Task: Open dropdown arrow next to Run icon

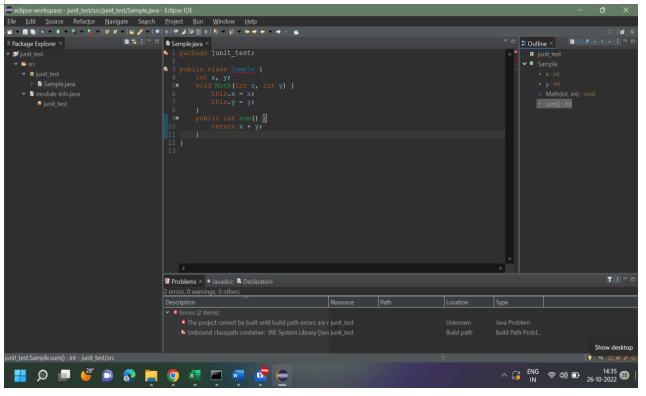Action: point(66,32)
